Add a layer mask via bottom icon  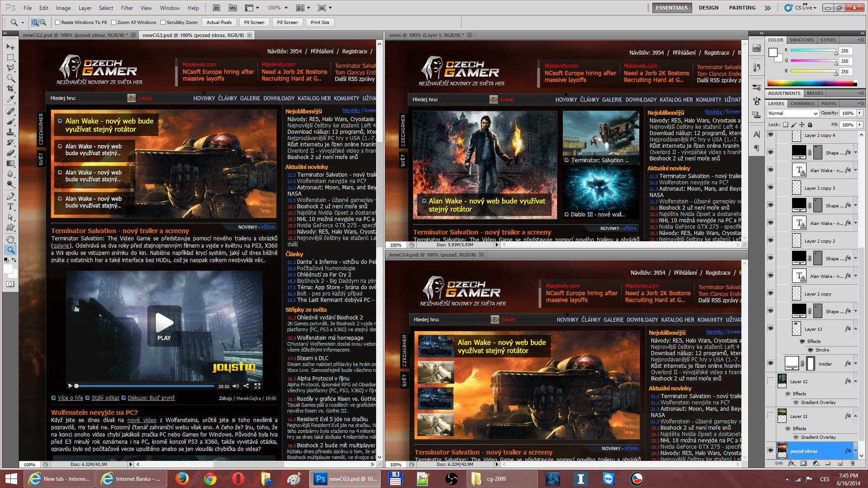(803, 463)
